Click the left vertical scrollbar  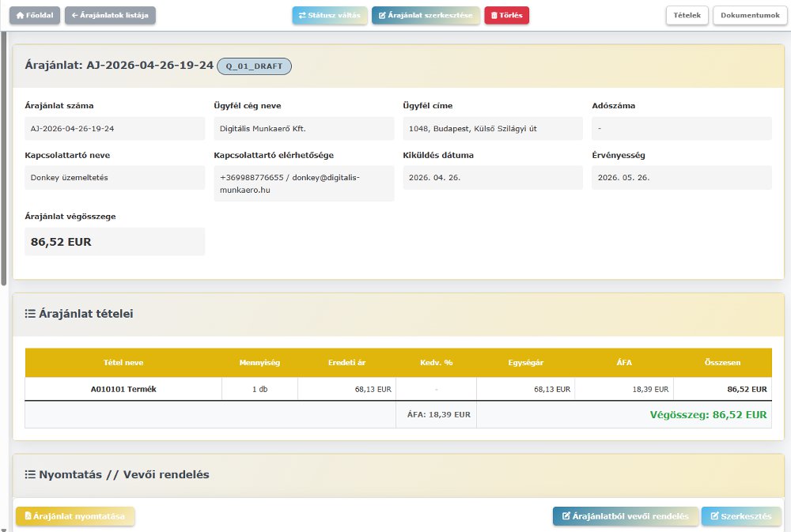tap(4, 158)
